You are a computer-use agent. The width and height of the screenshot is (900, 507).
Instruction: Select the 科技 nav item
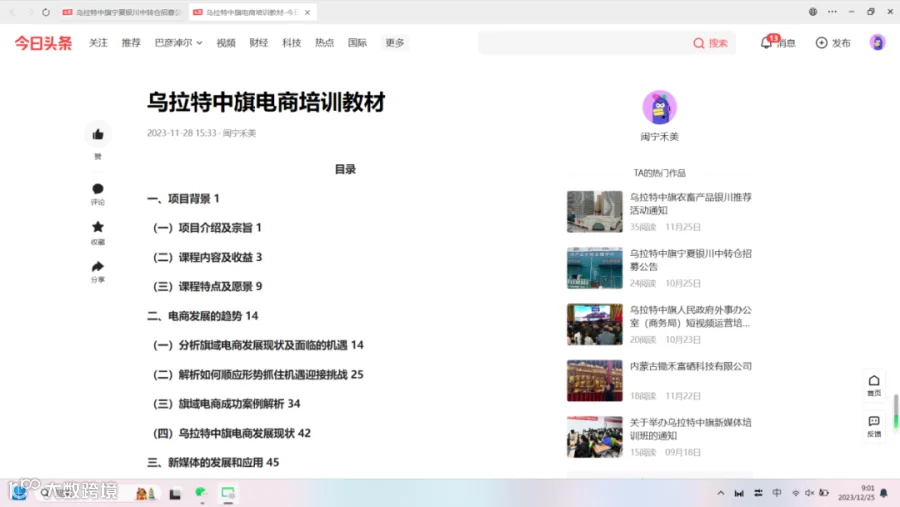coord(292,42)
